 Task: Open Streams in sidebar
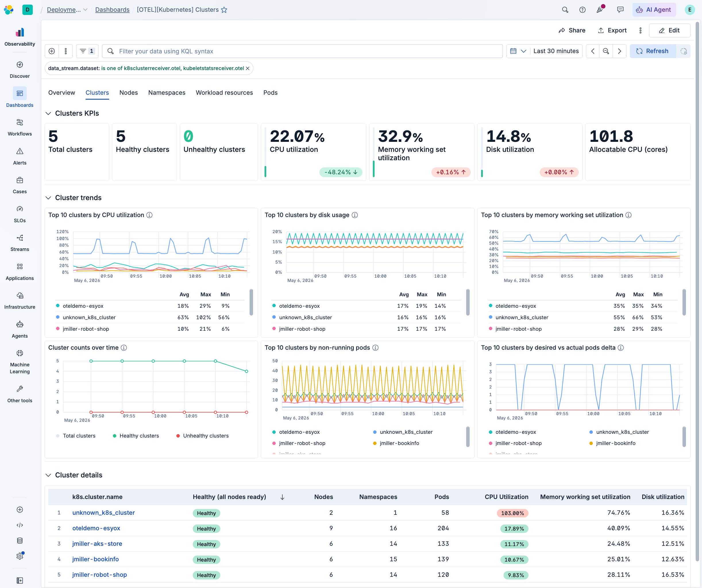point(20,243)
